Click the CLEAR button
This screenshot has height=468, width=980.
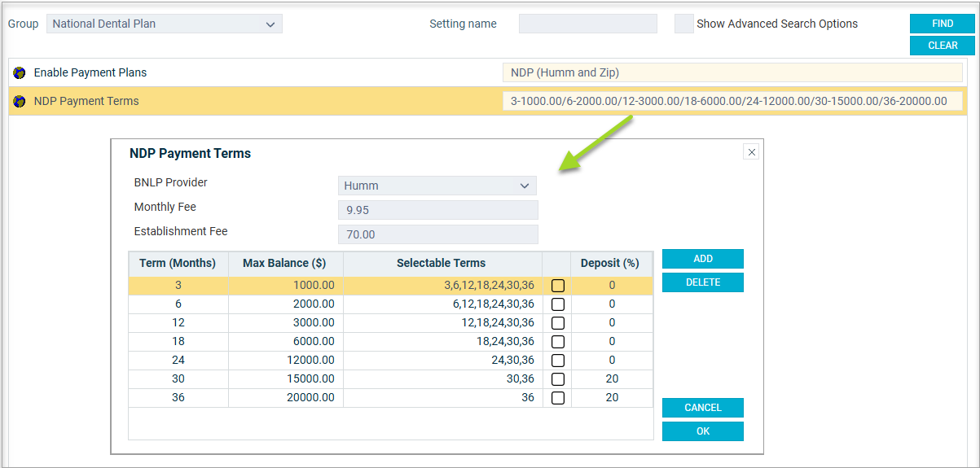pyautogui.click(x=943, y=46)
